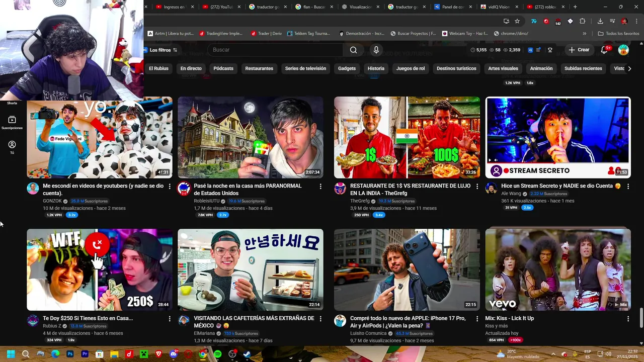The image size is (644, 362).
Task: Open the Chrome media control icon
Action: [612, 21]
